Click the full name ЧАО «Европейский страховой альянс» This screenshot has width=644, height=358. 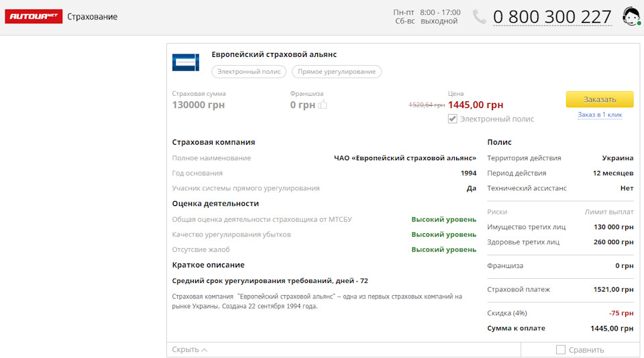[405, 158]
